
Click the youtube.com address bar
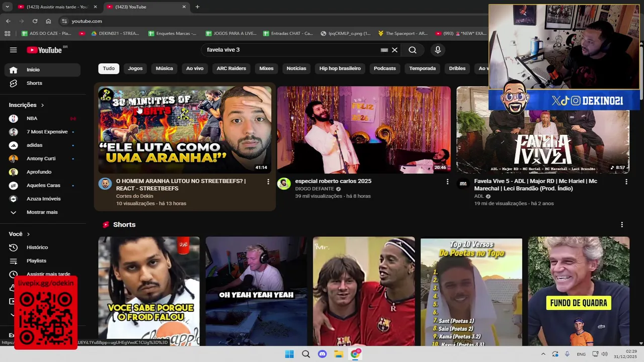click(272, 21)
